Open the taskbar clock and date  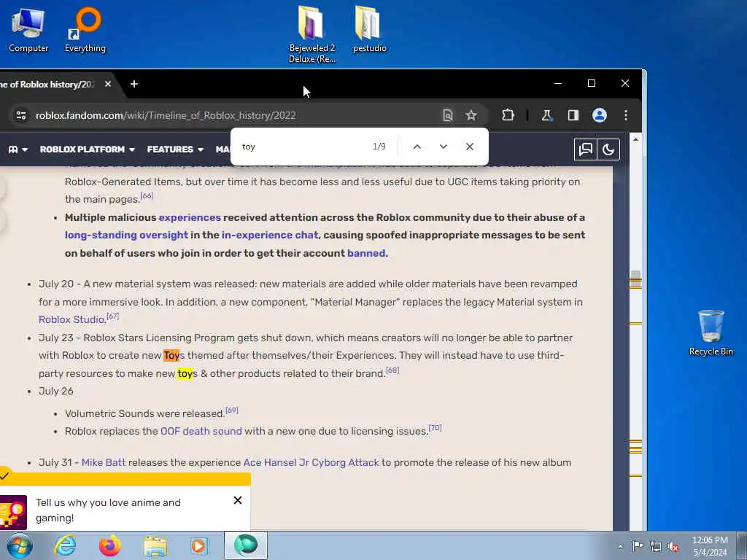710,546
